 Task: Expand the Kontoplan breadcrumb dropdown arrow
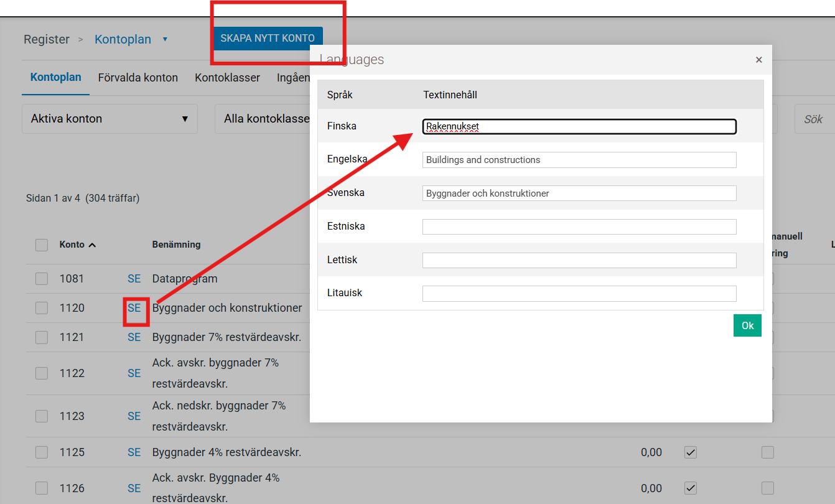[165, 39]
